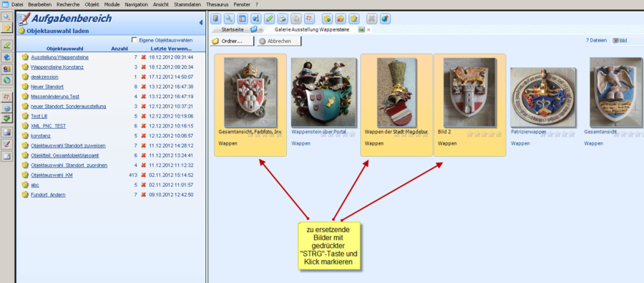
Task: Click the star rating under Patrizierwappen
Action: click(557, 134)
